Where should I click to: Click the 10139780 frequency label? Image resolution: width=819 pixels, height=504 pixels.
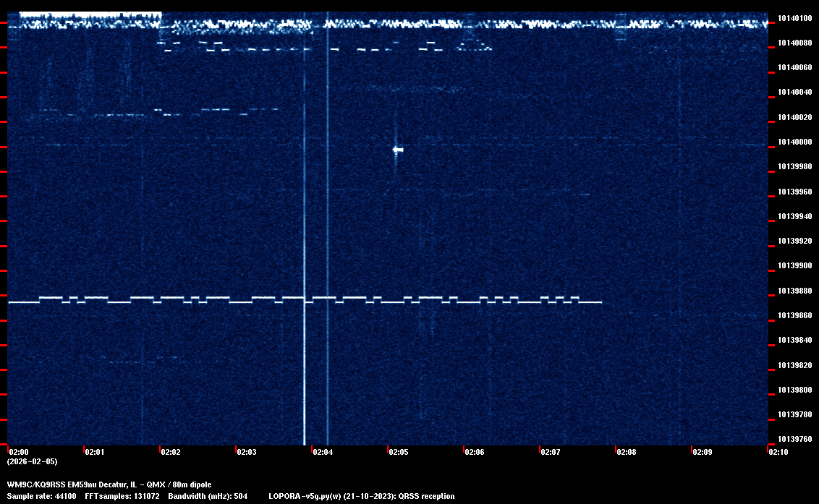pyautogui.click(x=795, y=414)
